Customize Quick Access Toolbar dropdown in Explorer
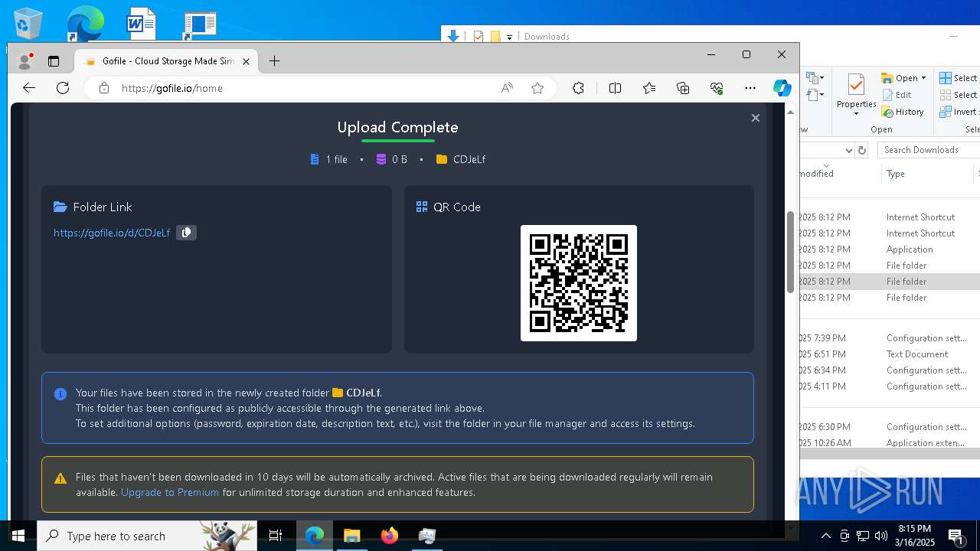 [x=509, y=37]
